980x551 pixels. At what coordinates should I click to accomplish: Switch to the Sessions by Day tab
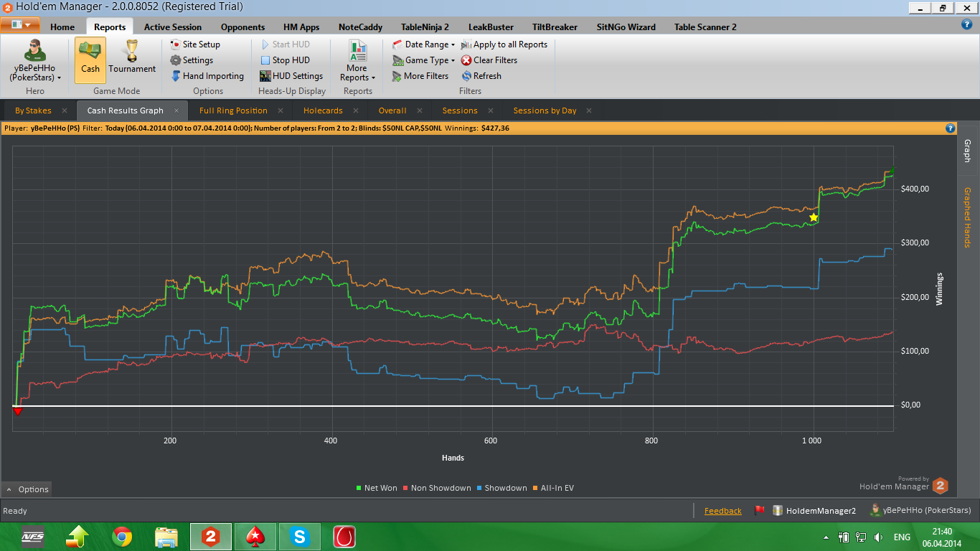pos(545,110)
